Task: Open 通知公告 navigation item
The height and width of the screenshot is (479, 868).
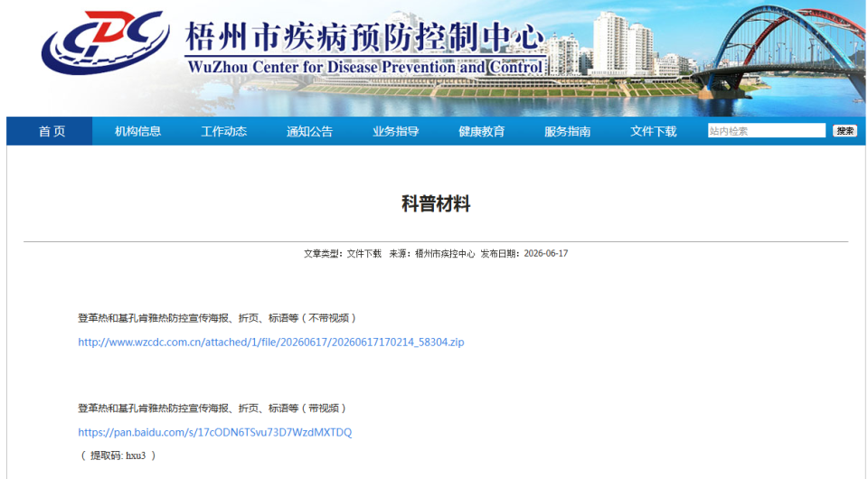Action: pos(309,131)
